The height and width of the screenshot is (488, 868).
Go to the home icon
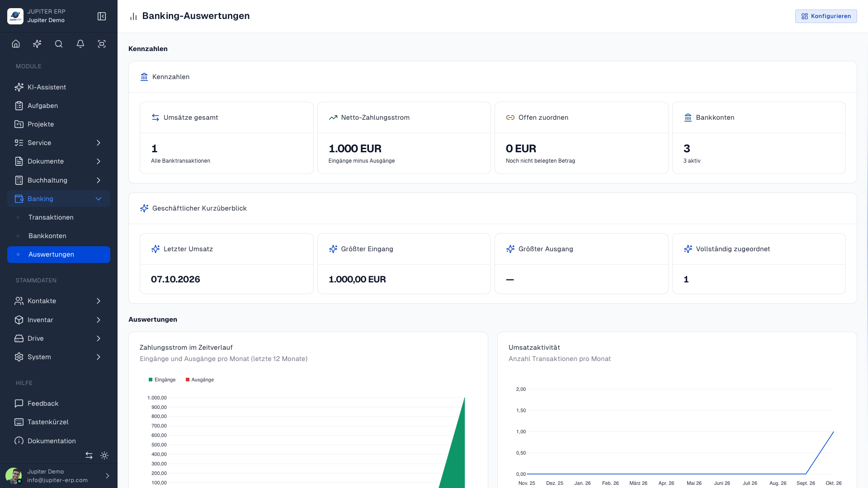point(16,44)
